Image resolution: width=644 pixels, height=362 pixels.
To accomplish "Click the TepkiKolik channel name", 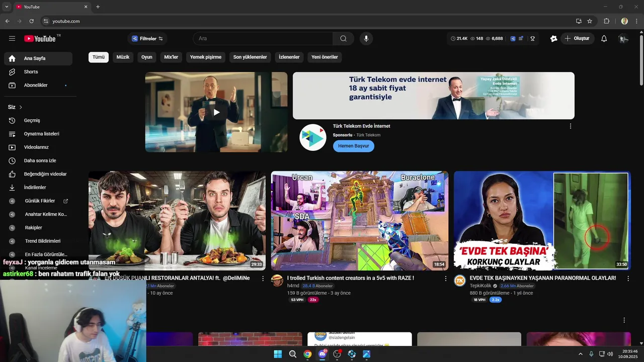I will (x=480, y=286).
